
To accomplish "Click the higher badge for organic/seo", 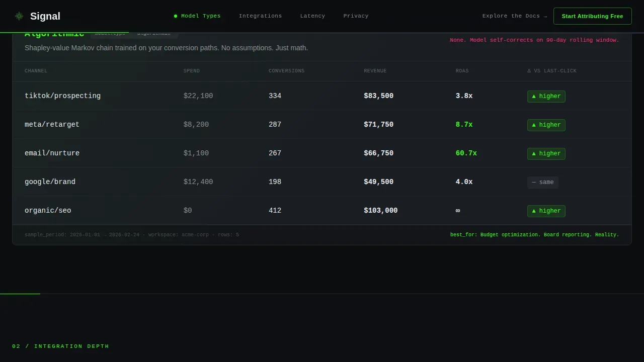I will [x=546, y=211].
